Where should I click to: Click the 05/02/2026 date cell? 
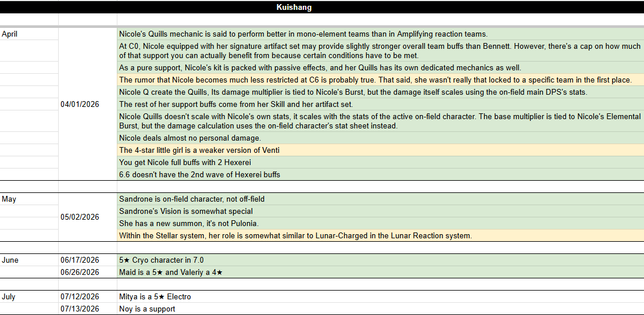pos(88,217)
